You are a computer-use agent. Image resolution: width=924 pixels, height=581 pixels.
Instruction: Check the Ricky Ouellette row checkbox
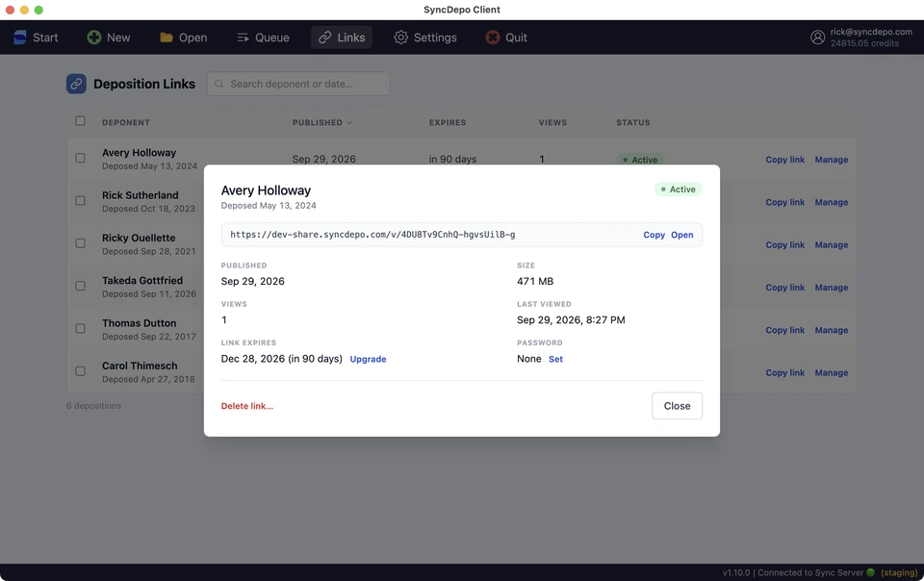(x=80, y=243)
